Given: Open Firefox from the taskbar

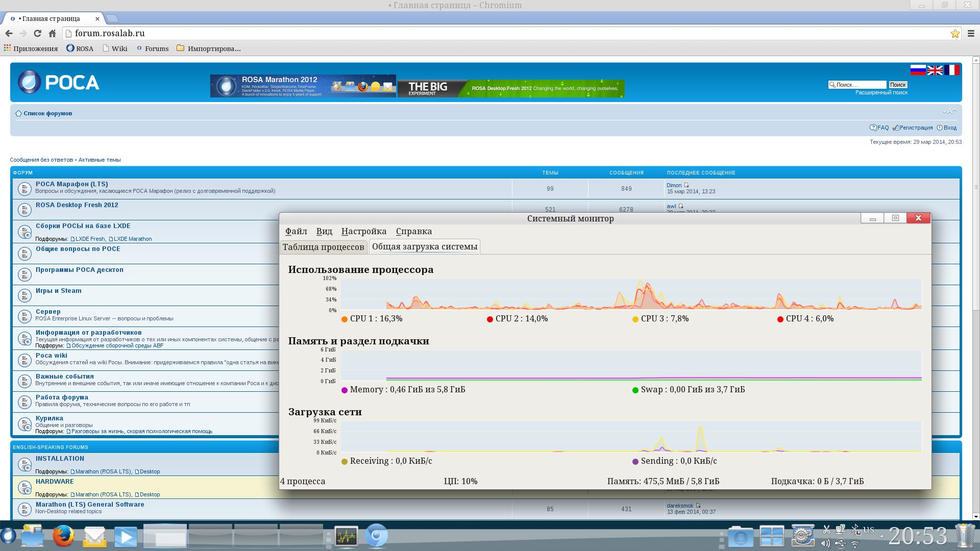Looking at the screenshot, I should [63, 536].
